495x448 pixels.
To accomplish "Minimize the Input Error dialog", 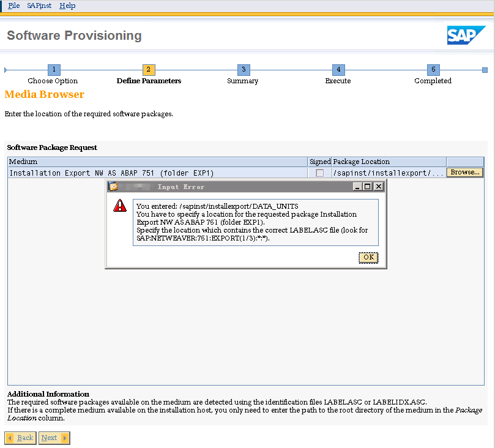I will coord(357,187).
